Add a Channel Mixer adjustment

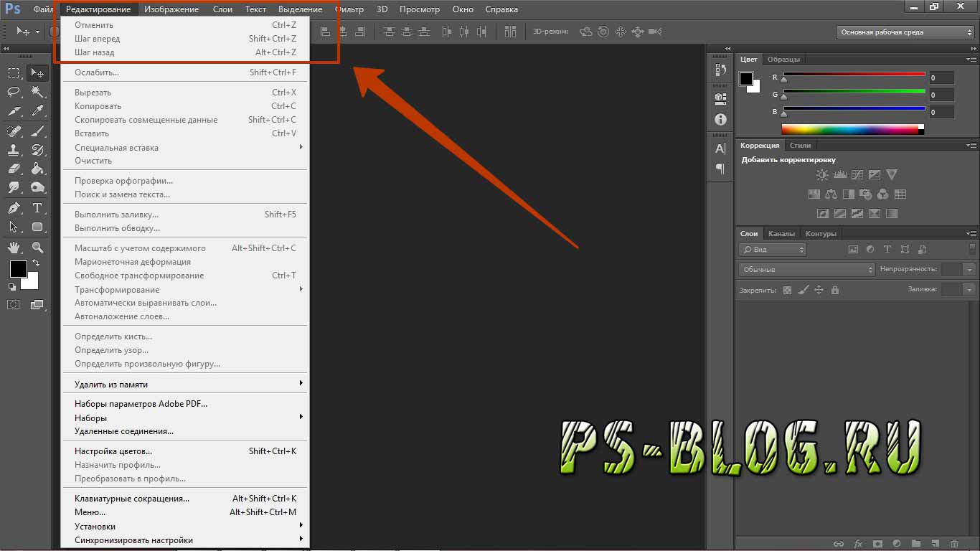(882, 194)
